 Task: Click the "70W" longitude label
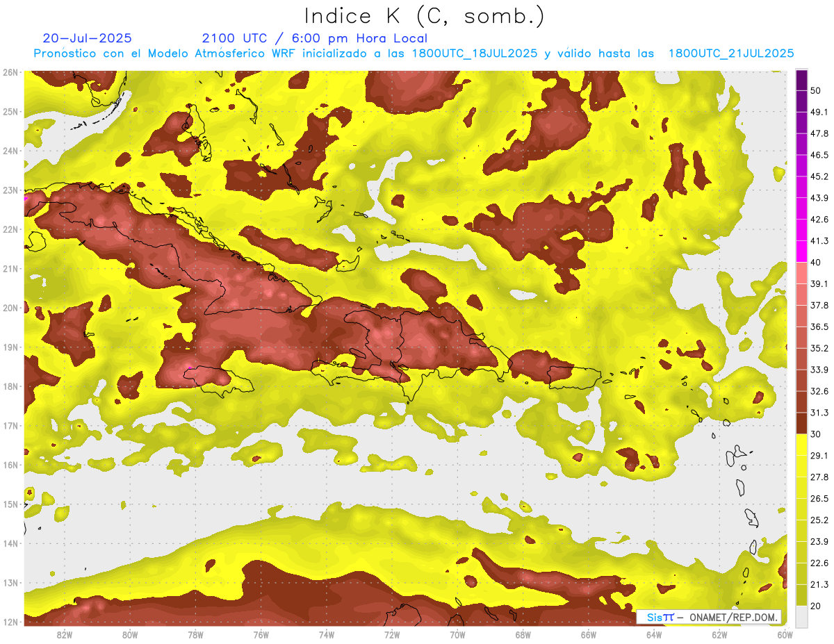pyautogui.click(x=457, y=634)
